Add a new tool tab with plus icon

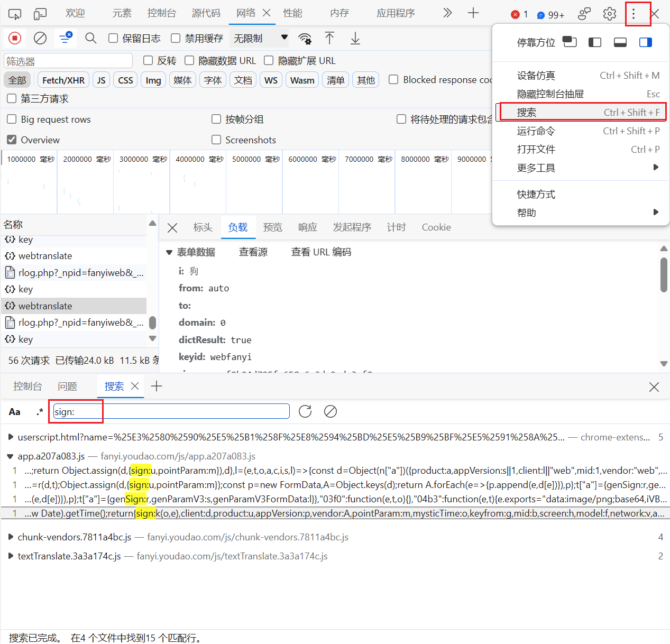473,13
